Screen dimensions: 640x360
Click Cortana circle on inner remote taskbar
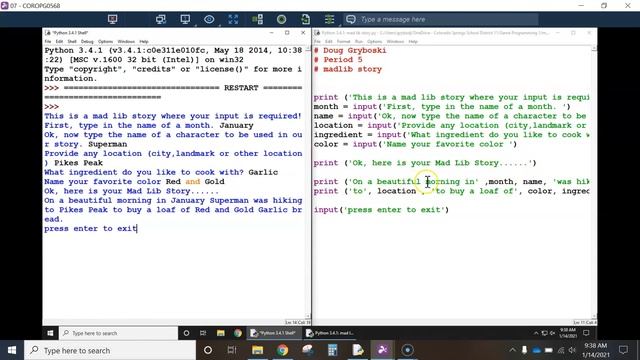tap(186, 333)
